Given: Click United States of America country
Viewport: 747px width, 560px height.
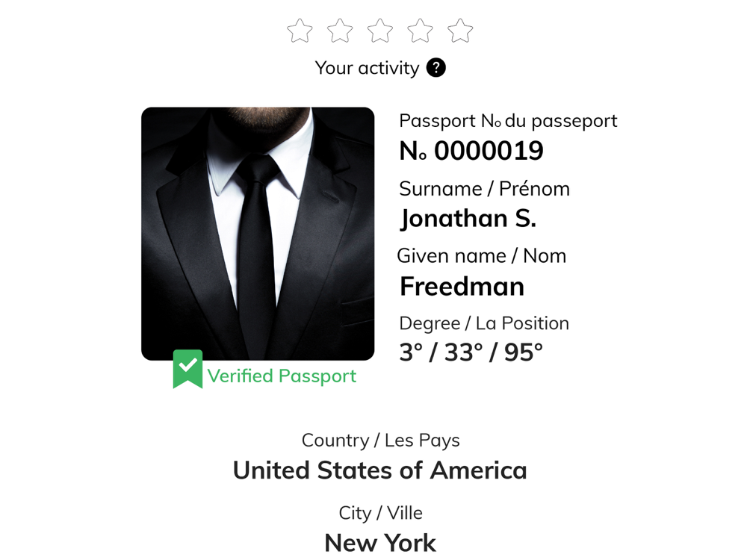Looking at the screenshot, I should [x=379, y=470].
